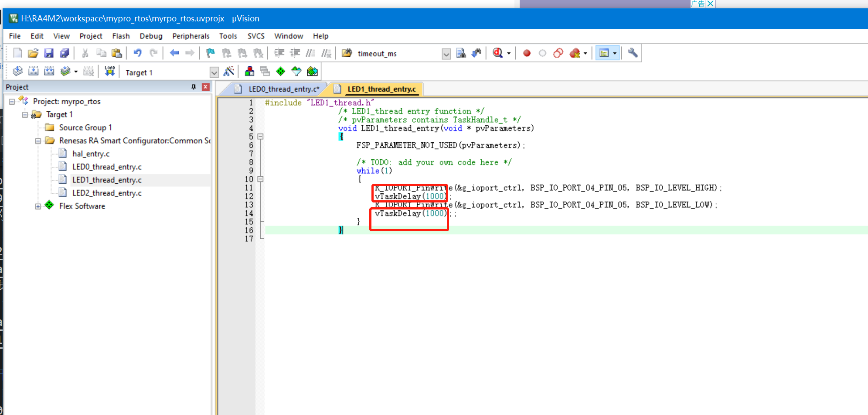This screenshot has height=415, width=868.
Task: Insert a breakpoint using the red dot icon
Action: [527, 53]
